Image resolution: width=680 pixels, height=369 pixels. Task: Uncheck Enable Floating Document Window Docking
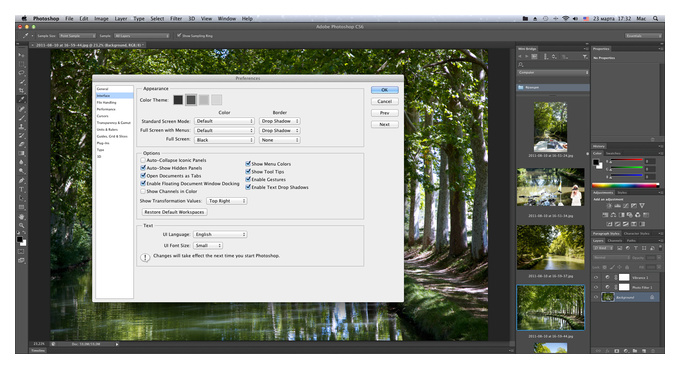(x=143, y=183)
